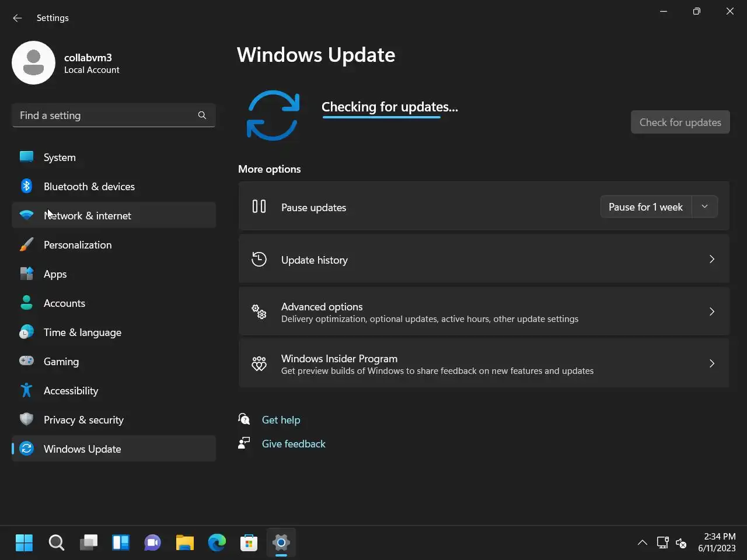The width and height of the screenshot is (747, 560).
Task: Open Bluetooth & devices category
Action: [114, 186]
